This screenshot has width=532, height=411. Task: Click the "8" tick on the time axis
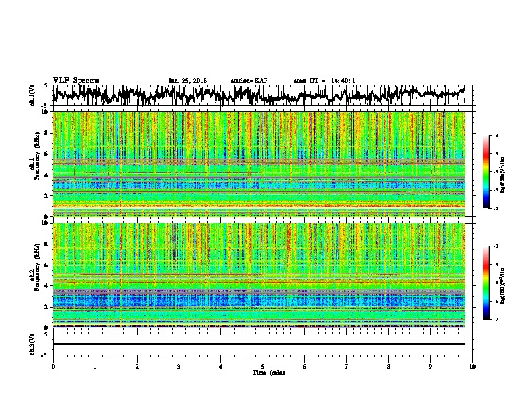coord(388,367)
